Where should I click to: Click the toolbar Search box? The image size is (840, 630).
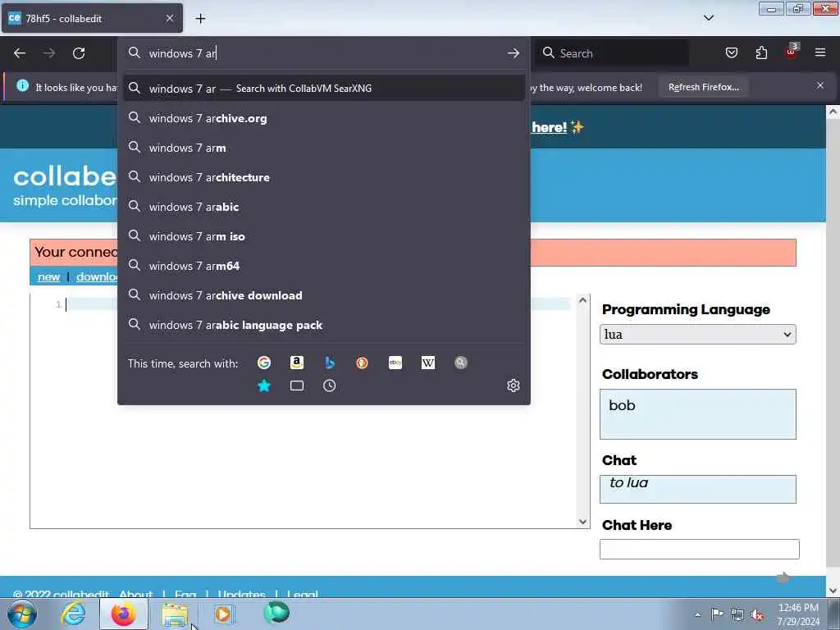(612, 53)
